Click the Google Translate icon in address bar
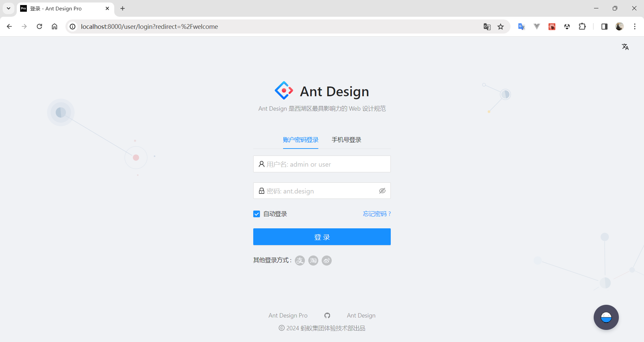Screen dimensions: 644x342 point(487,27)
